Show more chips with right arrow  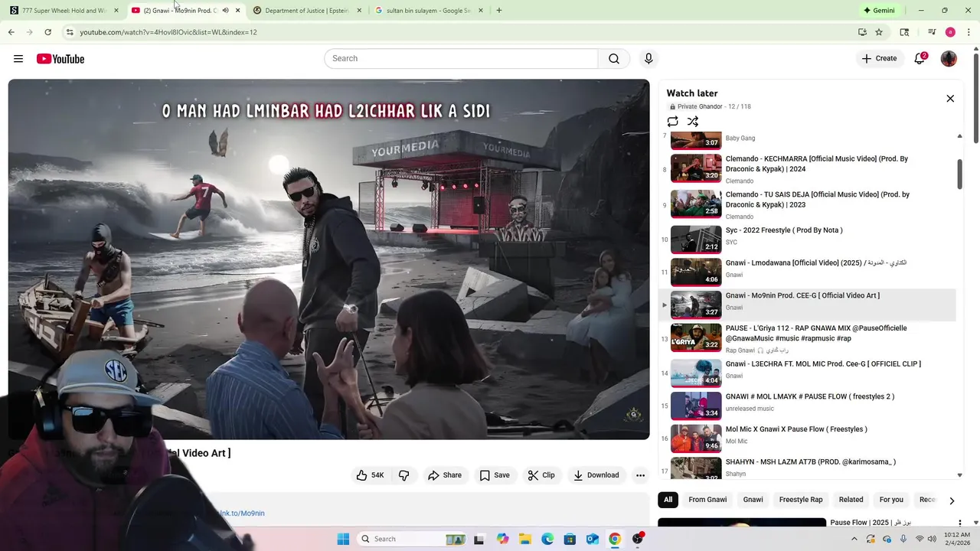click(x=952, y=500)
